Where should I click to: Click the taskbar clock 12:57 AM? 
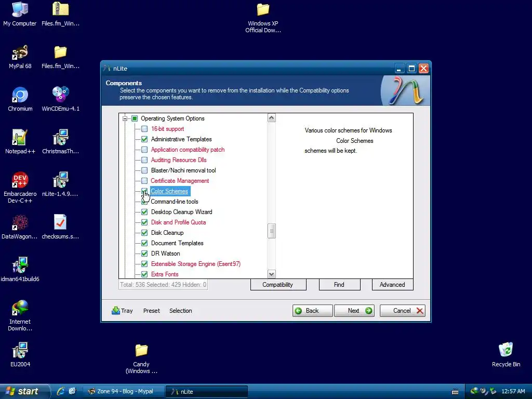(513, 392)
